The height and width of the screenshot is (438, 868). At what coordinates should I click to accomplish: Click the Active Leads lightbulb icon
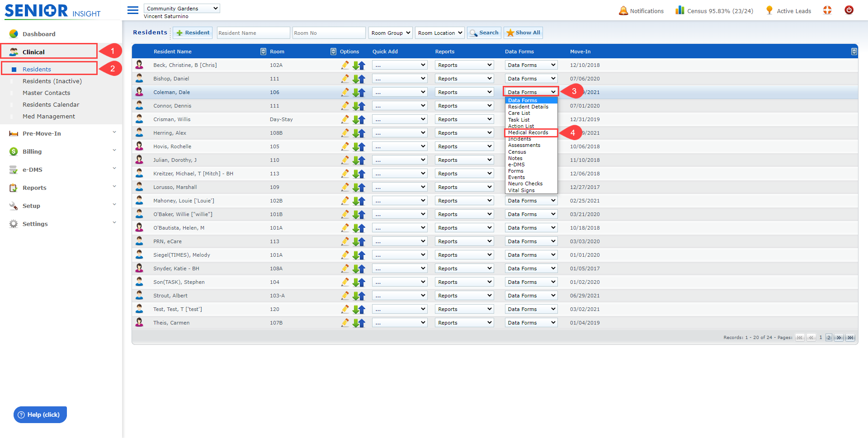(769, 10)
